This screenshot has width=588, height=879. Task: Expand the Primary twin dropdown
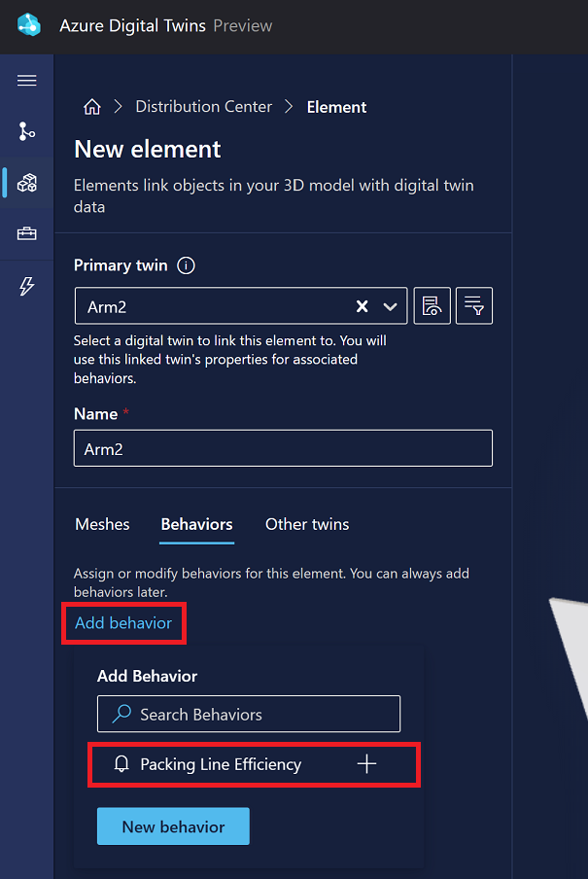pos(391,306)
